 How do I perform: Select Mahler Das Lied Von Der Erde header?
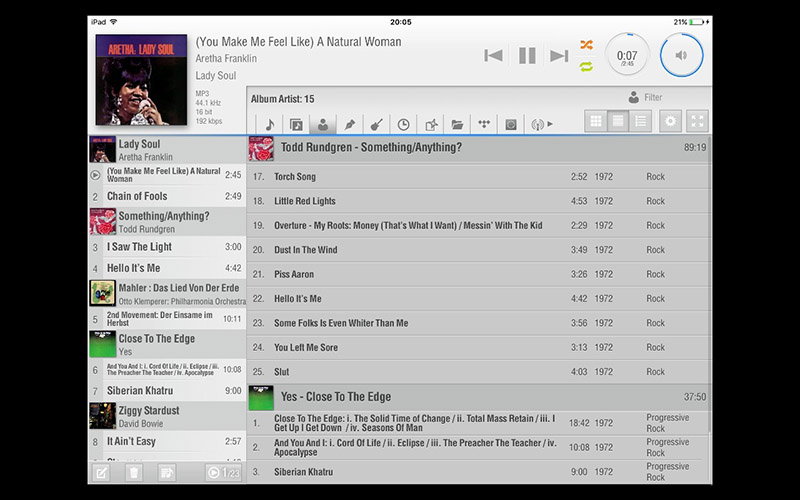[167, 293]
